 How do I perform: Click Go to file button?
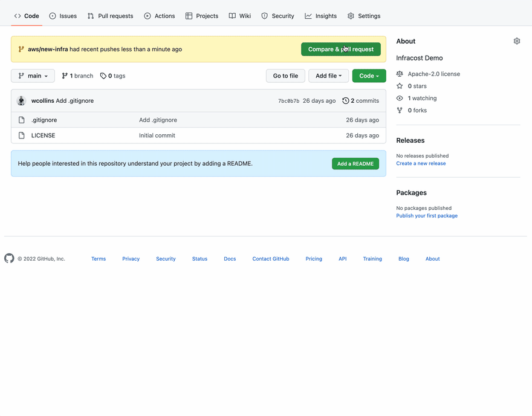click(285, 76)
